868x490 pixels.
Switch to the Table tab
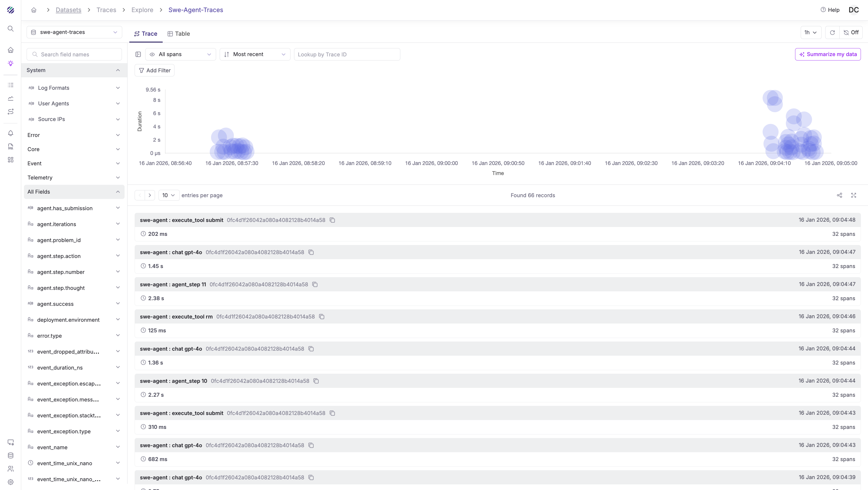(179, 34)
